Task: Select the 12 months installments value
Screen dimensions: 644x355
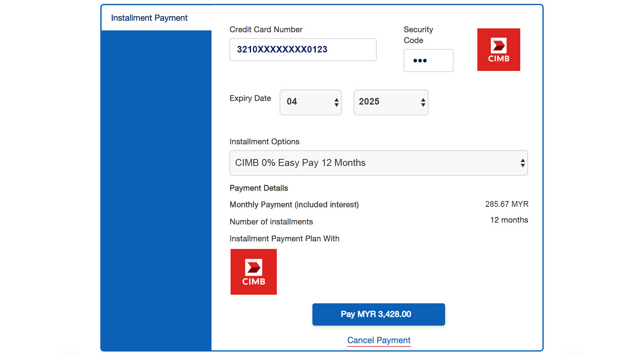Action: pos(509,220)
